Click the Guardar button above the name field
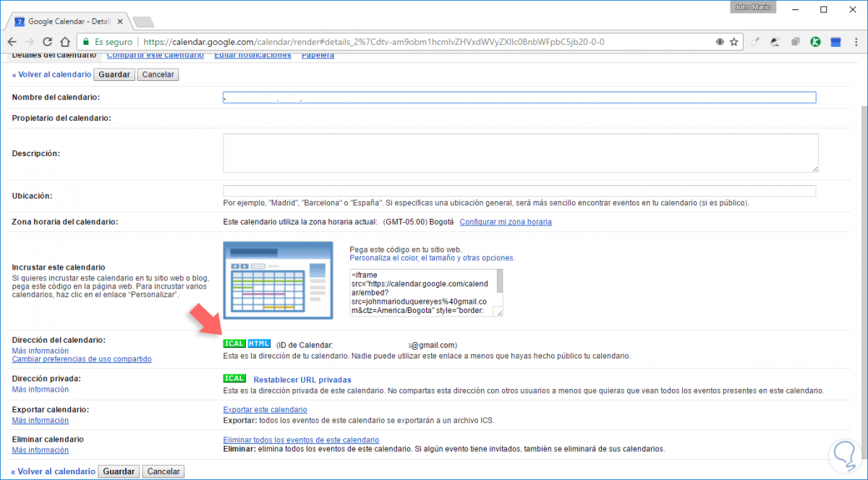 (114, 74)
